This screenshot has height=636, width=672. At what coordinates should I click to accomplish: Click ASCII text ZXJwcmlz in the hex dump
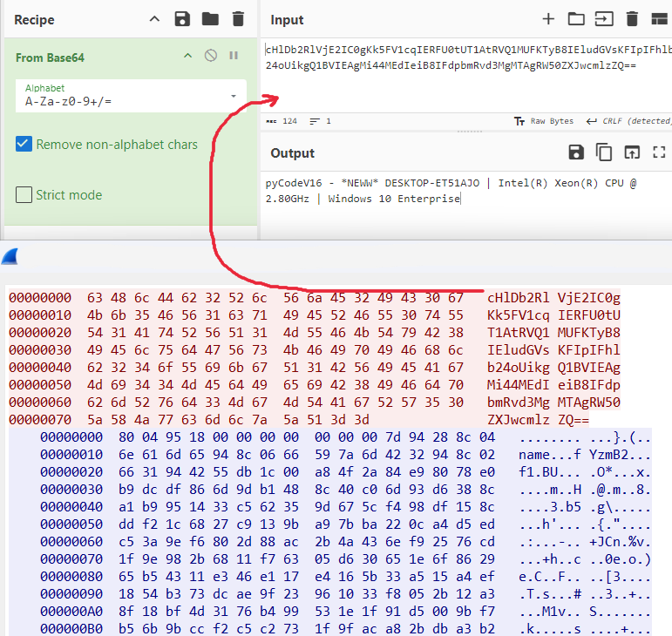518,420
